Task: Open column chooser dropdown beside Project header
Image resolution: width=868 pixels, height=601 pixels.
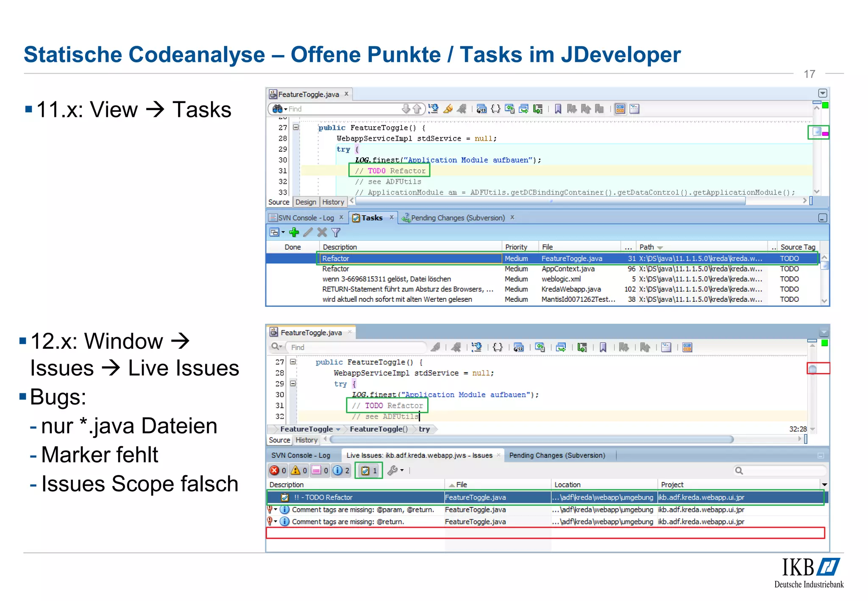Action: pyautogui.click(x=824, y=484)
